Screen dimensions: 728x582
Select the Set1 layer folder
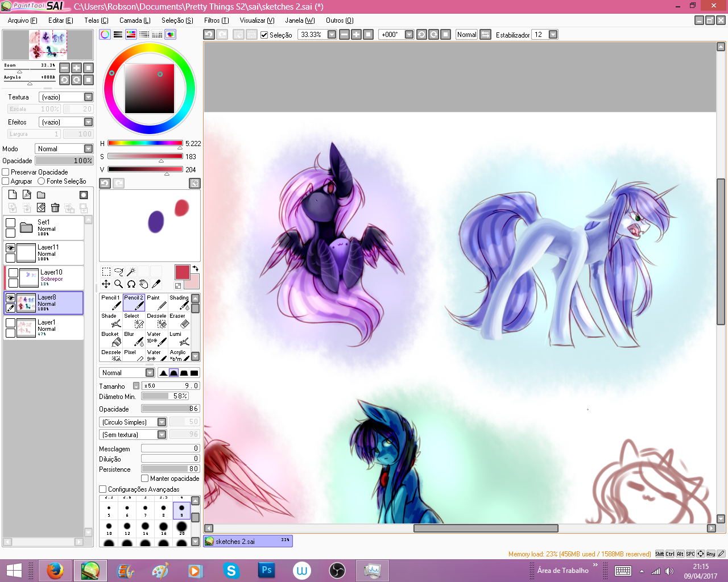coord(44,228)
